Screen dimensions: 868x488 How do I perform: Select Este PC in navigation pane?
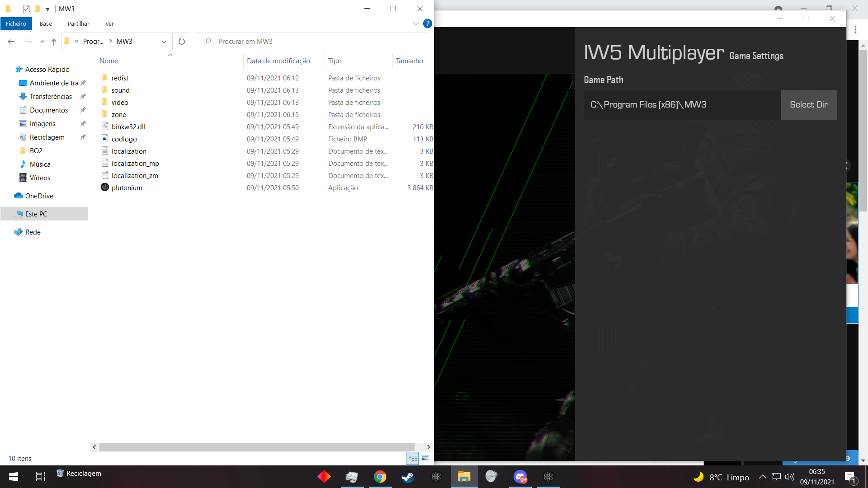[44, 214]
